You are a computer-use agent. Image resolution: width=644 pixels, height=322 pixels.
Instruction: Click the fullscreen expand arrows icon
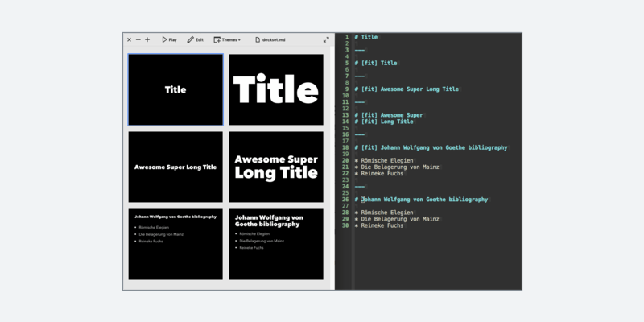click(326, 39)
